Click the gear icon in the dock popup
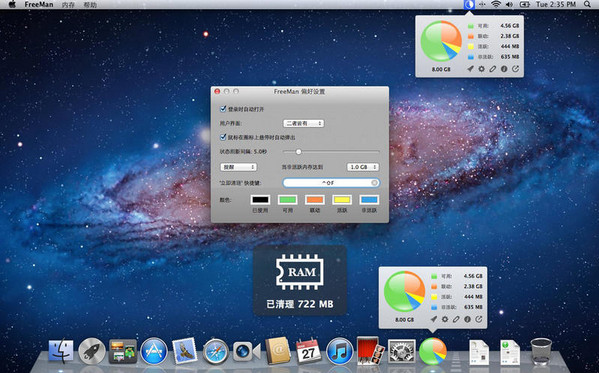 pyautogui.click(x=445, y=319)
